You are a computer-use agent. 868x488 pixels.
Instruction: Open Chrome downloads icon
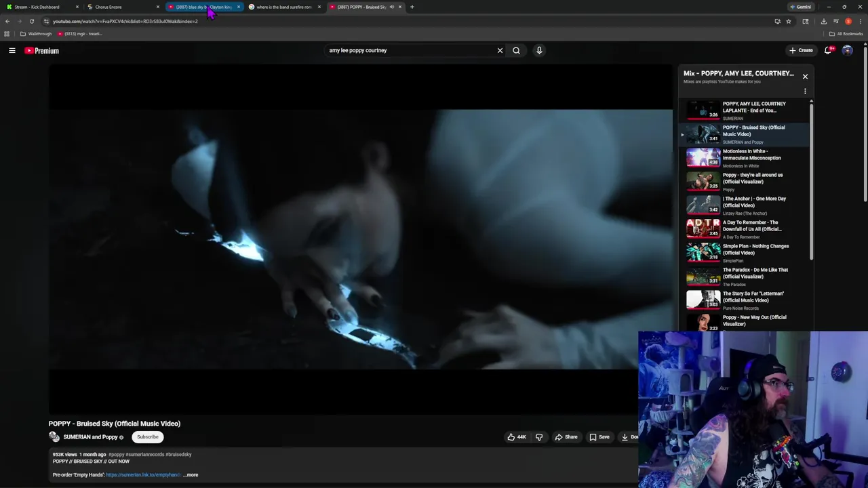click(823, 21)
